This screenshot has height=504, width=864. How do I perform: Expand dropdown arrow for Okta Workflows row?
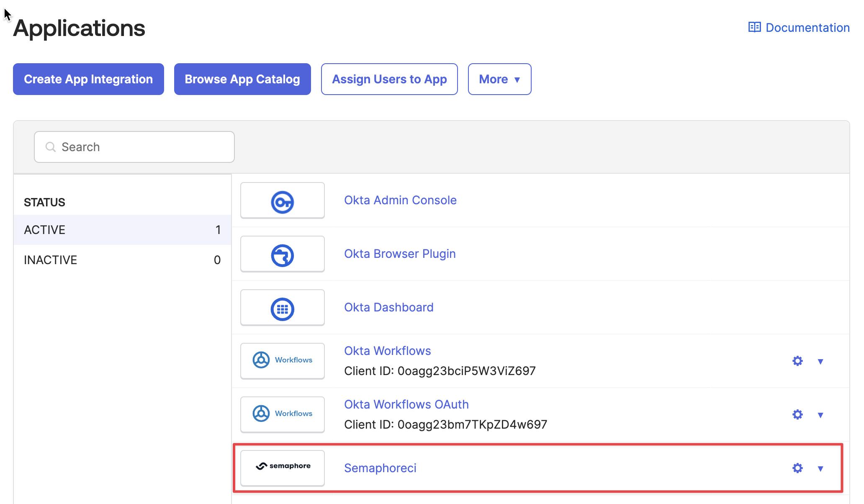tap(820, 362)
